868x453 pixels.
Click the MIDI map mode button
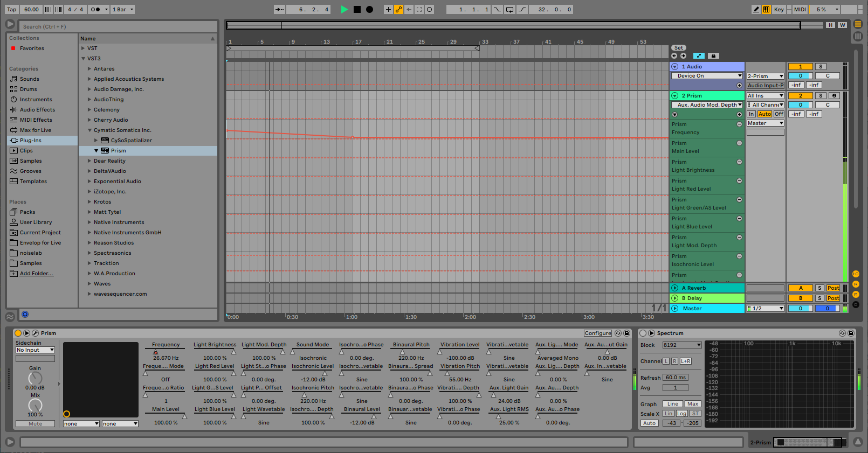(800, 9)
